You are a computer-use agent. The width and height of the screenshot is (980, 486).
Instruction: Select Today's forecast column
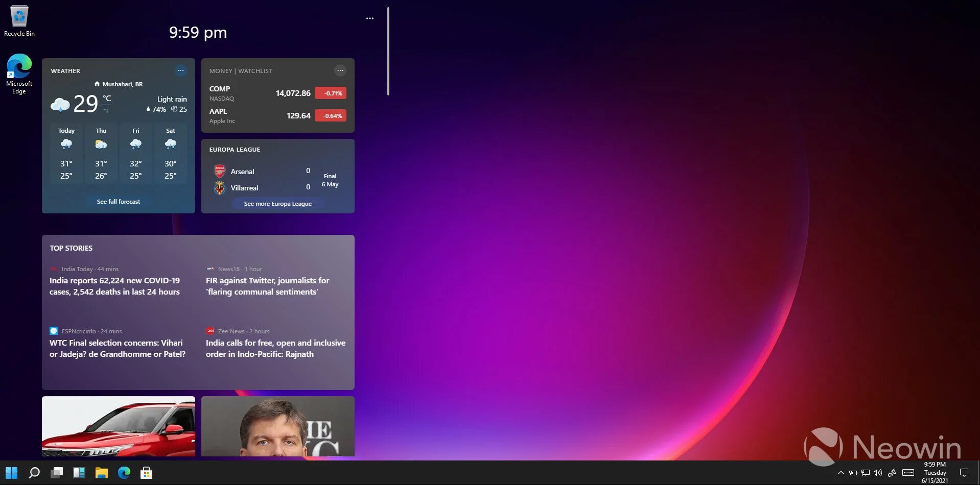tap(66, 153)
